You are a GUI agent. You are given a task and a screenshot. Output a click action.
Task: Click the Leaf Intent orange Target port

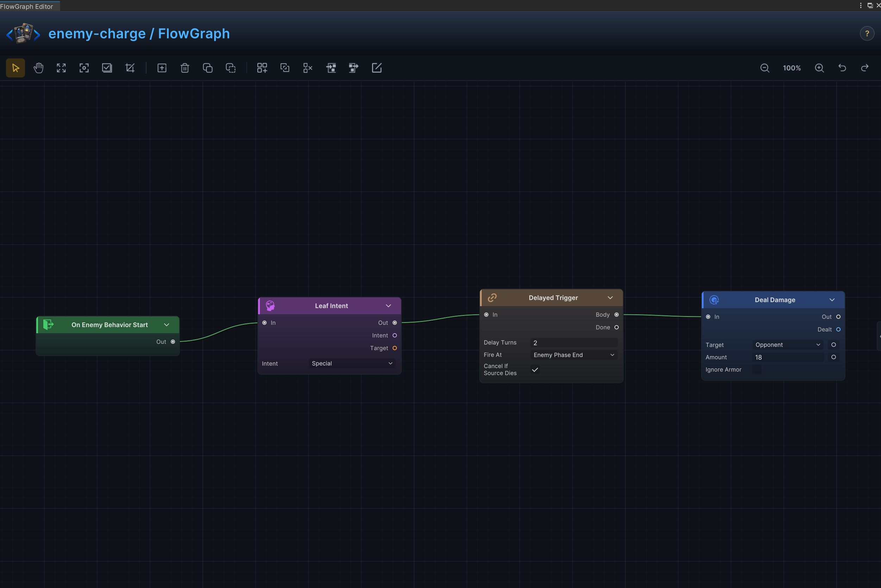(395, 348)
